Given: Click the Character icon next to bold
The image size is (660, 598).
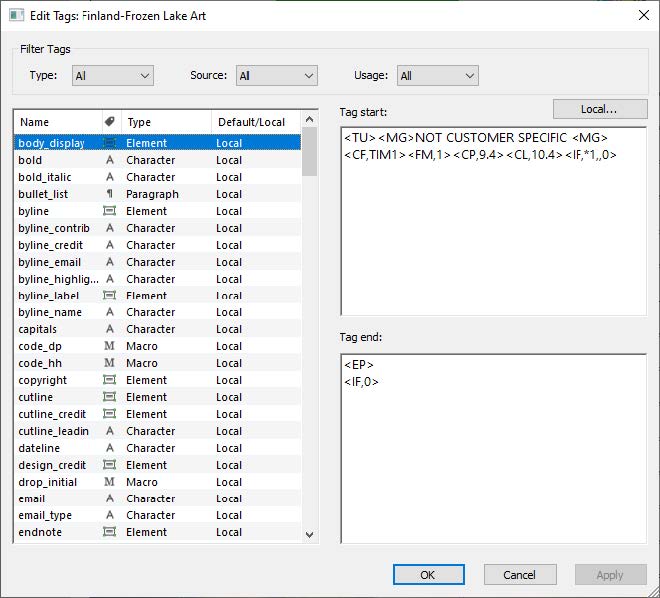Looking at the screenshot, I should tap(110, 160).
